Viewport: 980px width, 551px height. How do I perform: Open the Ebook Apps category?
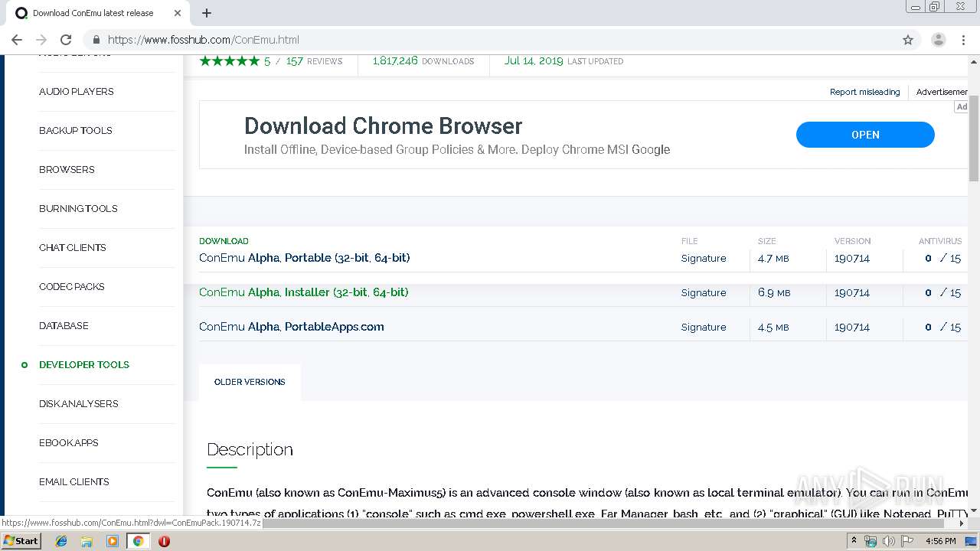69,442
